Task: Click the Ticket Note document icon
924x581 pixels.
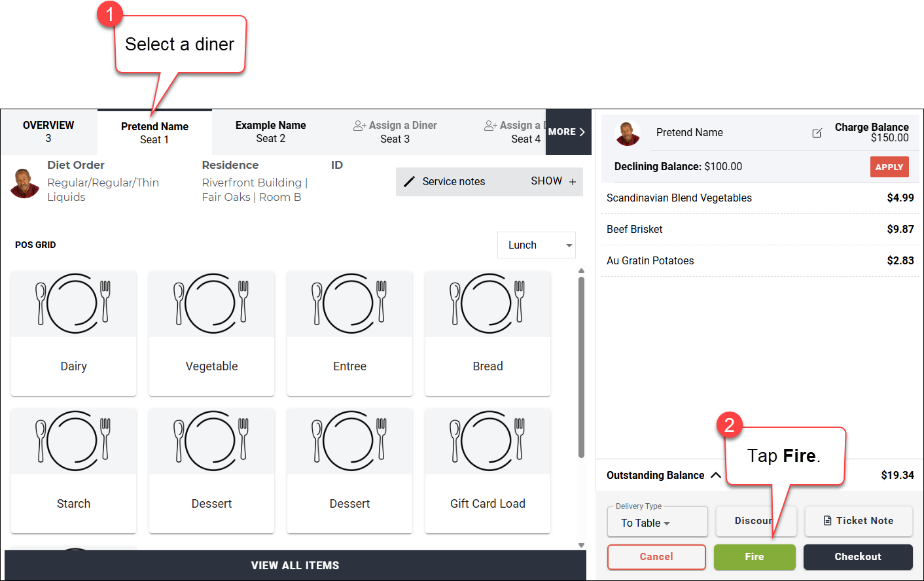Action: 828,521
